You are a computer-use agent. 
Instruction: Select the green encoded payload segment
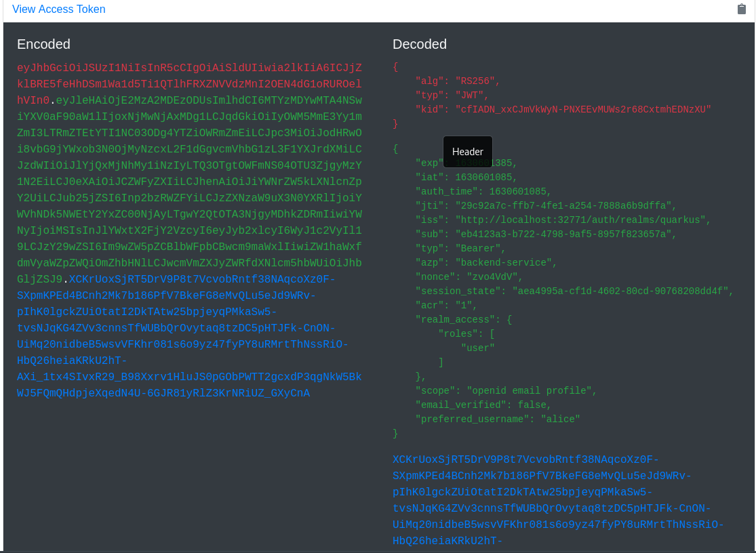click(x=190, y=183)
